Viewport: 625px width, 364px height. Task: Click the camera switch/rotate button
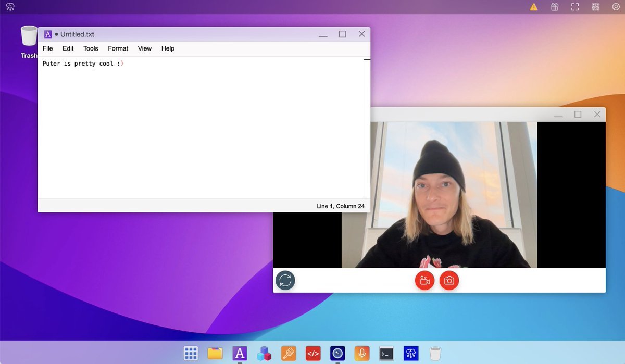(x=285, y=280)
